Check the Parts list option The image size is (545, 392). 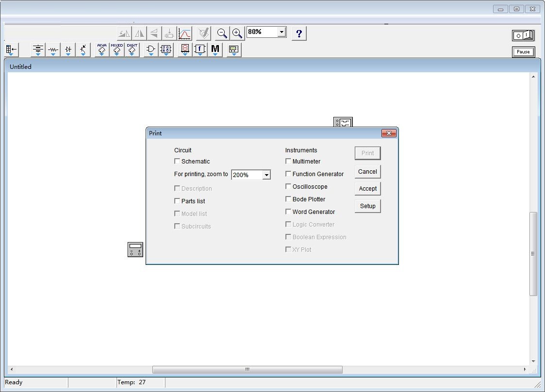tap(178, 201)
